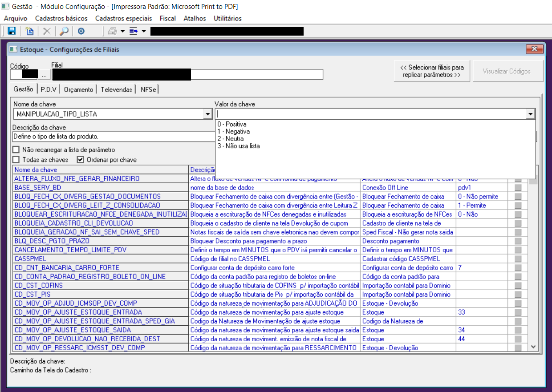
Task: Tick checkbox in CD_CNT_BANCARIA_CARRO_FORTE row
Action: [x=518, y=268]
